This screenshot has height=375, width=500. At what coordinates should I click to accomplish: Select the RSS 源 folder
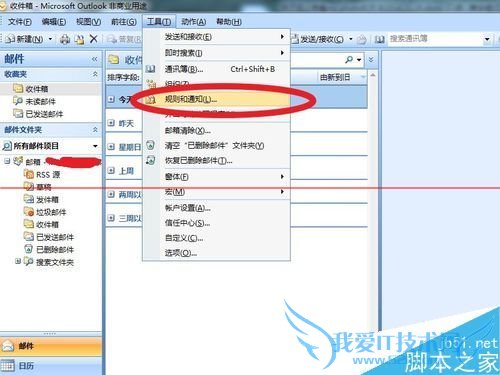pos(43,174)
